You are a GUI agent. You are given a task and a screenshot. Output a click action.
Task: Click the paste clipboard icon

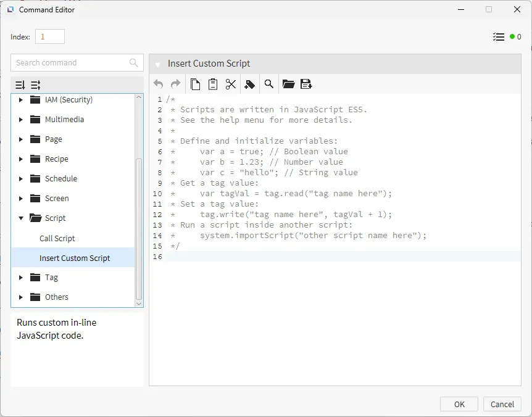pos(213,85)
